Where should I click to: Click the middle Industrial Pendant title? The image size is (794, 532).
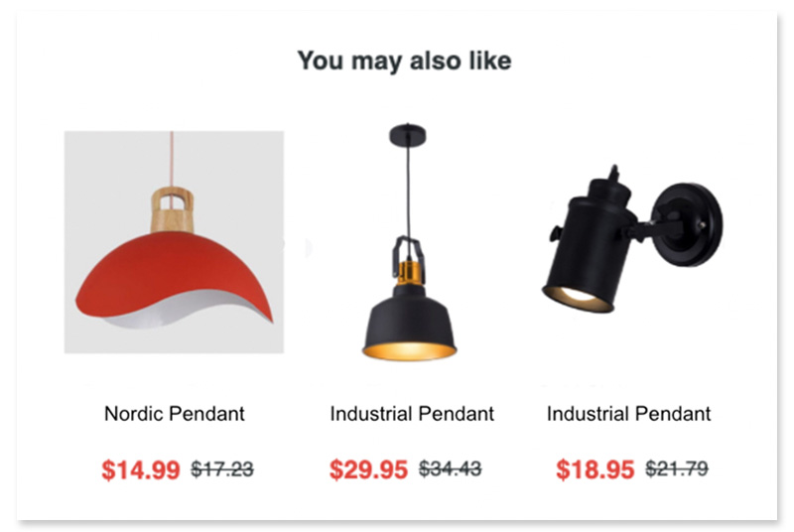coord(412,414)
